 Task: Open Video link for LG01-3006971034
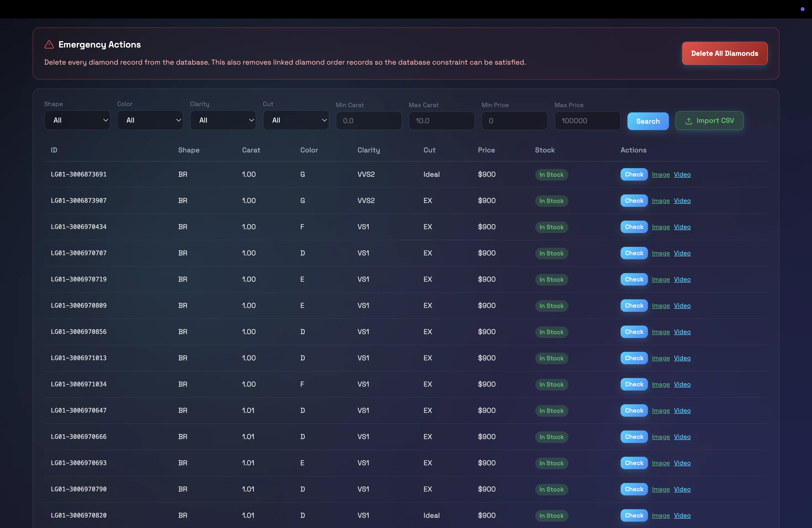point(682,384)
